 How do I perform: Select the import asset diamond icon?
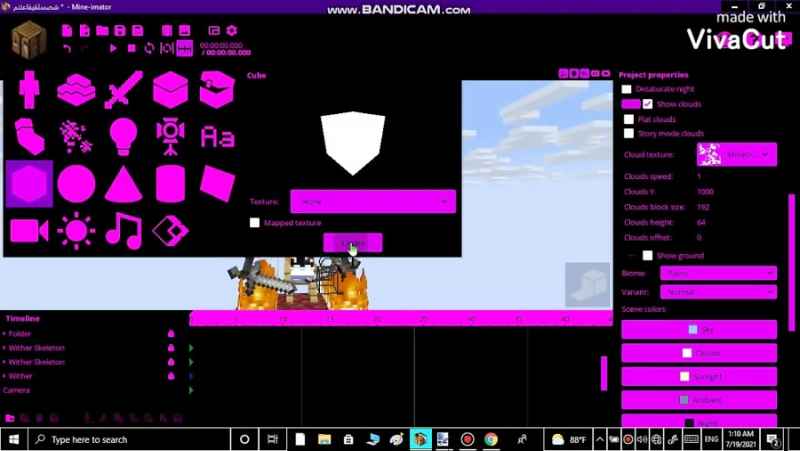(170, 231)
